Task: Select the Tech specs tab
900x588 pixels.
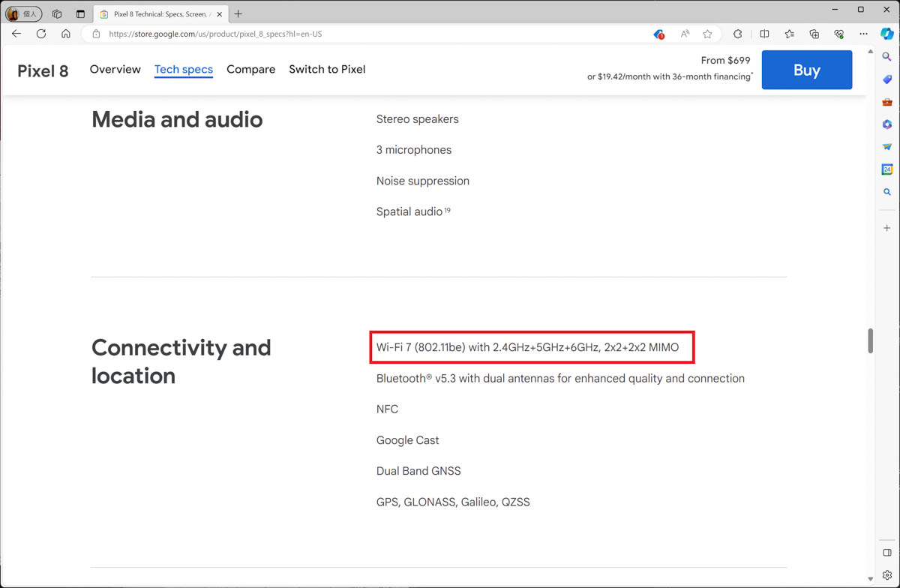Action: point(184,69)
